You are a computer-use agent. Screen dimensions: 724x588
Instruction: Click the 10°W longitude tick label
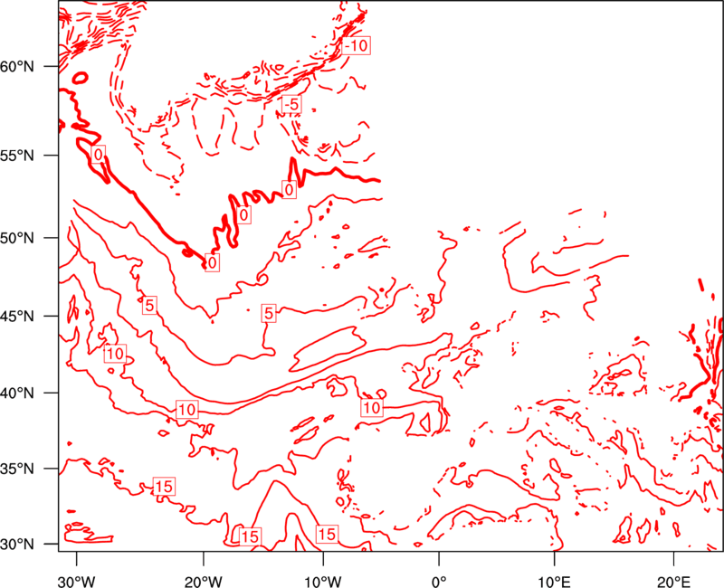pos(323,582)
